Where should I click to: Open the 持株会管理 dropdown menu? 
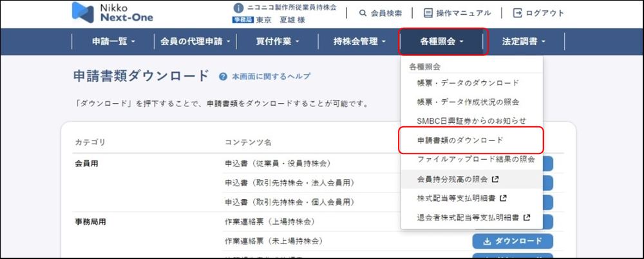(359, 42)
